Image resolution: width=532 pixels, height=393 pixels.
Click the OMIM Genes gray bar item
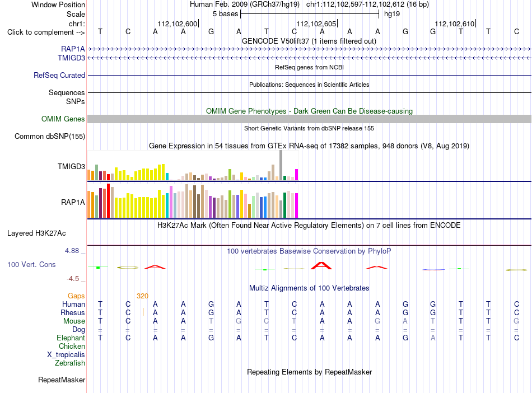pos(309,119)
